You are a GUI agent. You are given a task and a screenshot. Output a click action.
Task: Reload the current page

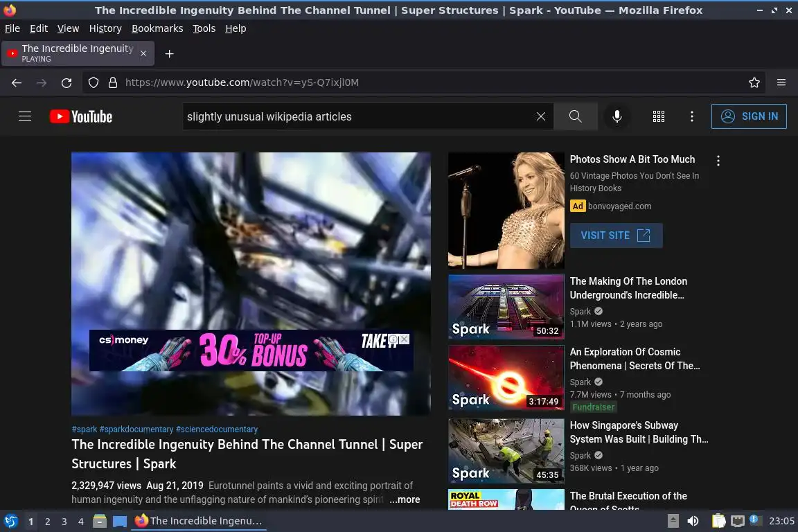66,82
